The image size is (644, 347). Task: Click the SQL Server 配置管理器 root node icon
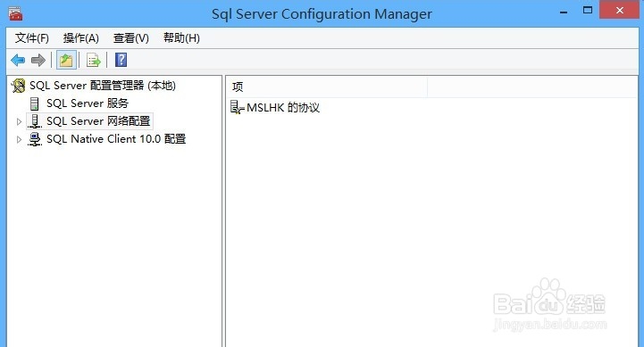click(19, 86)
